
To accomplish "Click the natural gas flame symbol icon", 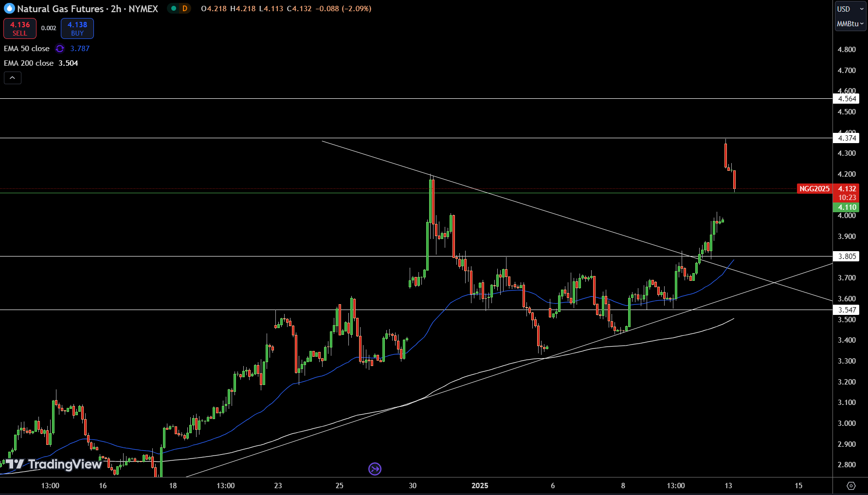I will coord(9,8).
